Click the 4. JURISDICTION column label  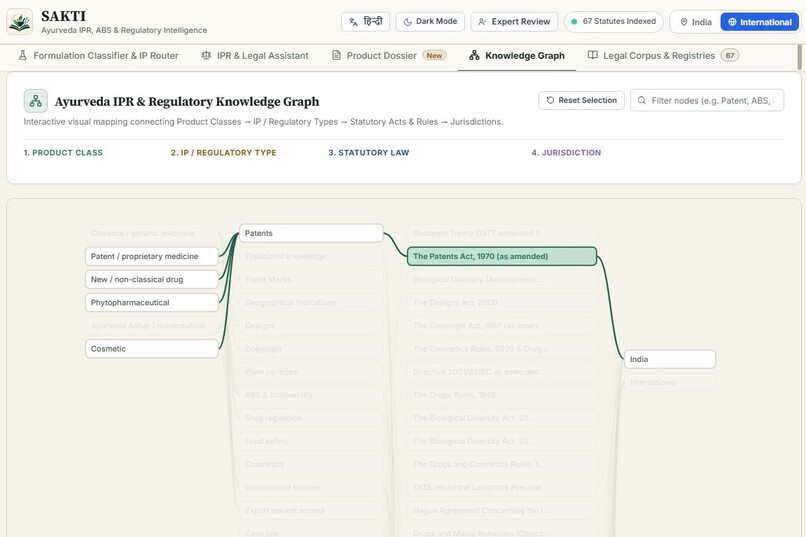tap(566, 153)
